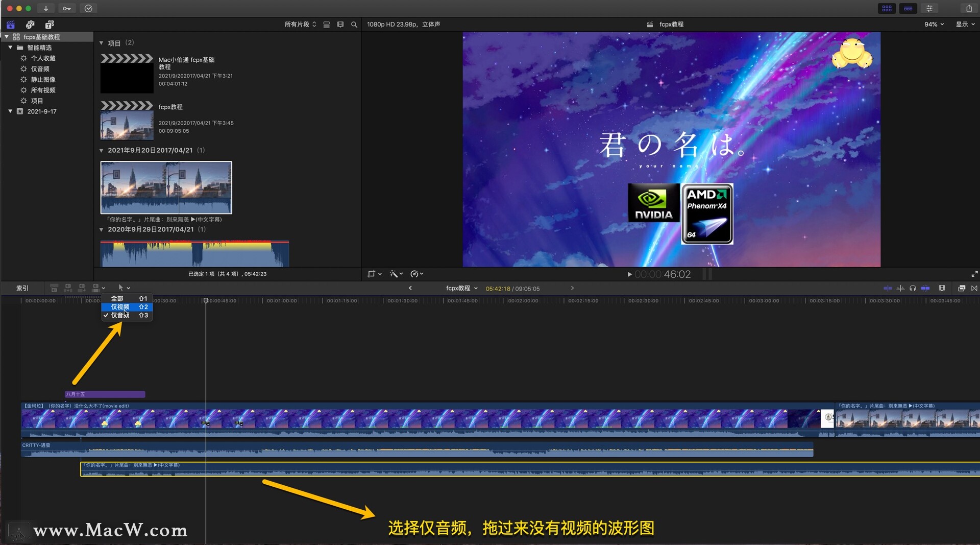Collapse the 智能精选 folder

click(10, 48)
